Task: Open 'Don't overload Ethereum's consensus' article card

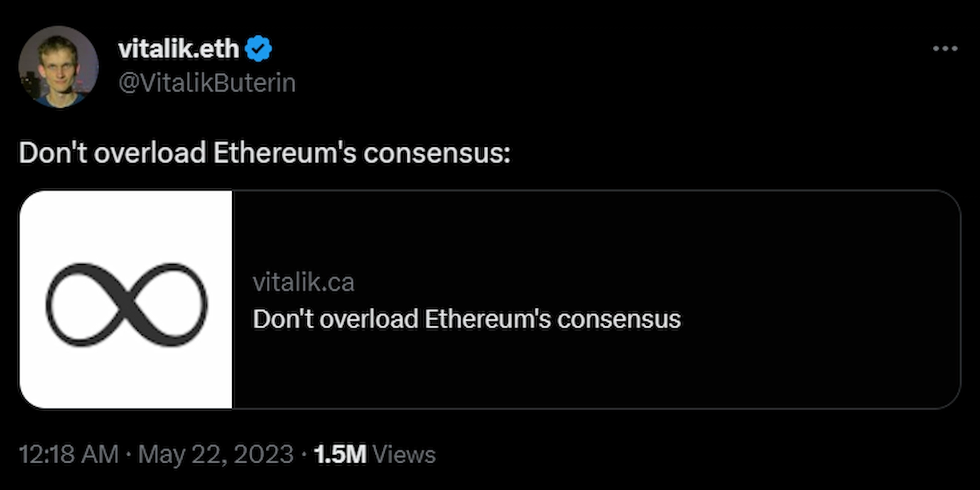Action: click(x=467, y=318)
